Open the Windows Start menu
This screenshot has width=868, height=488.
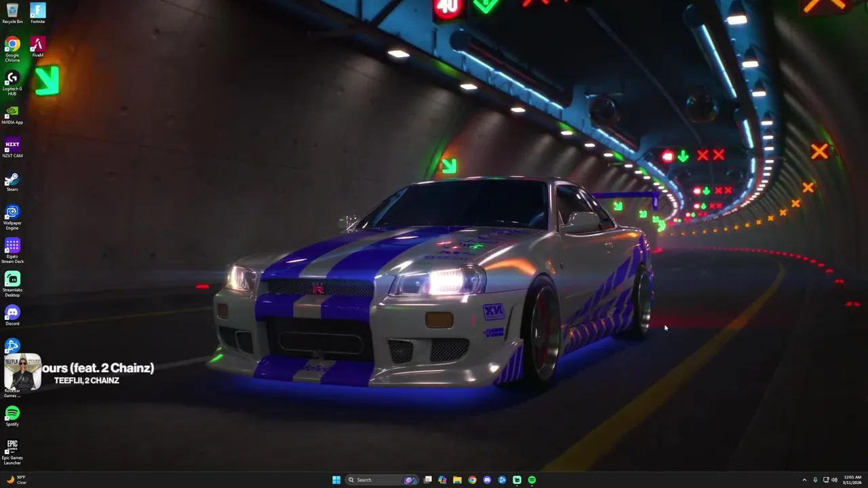(336, 480)
